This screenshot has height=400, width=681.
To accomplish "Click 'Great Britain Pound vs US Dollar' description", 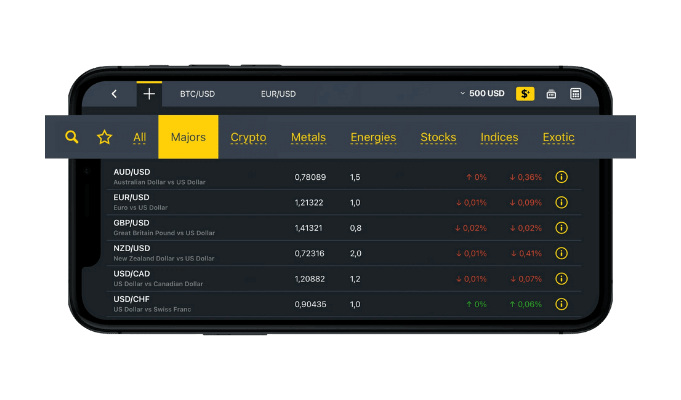I will 164,233.
